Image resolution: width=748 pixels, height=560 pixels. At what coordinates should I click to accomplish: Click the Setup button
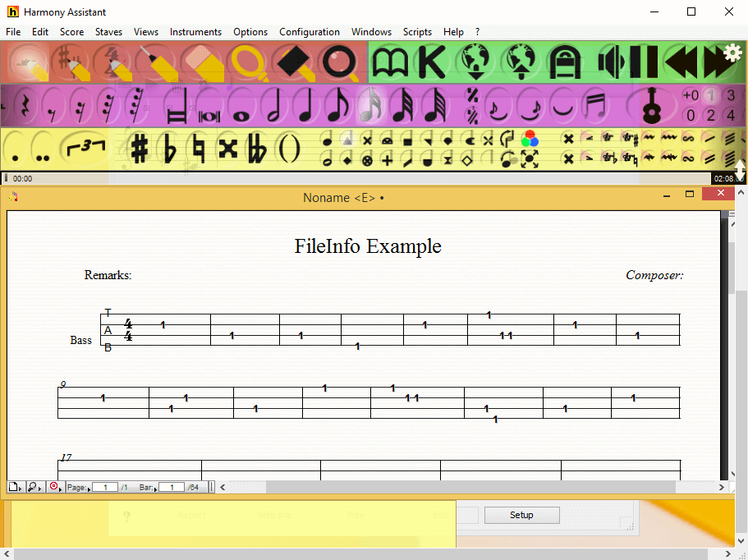tap(521, 515)
